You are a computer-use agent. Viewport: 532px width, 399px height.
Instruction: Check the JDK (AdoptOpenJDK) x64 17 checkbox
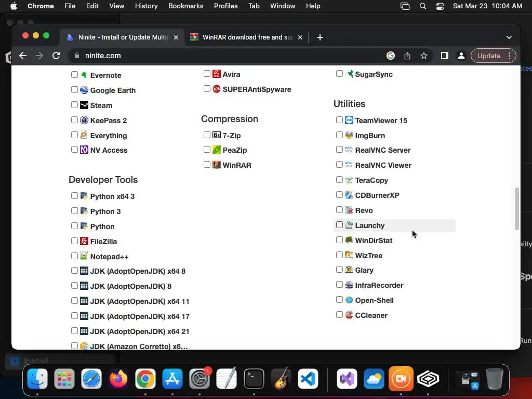[x=74, y=315]
